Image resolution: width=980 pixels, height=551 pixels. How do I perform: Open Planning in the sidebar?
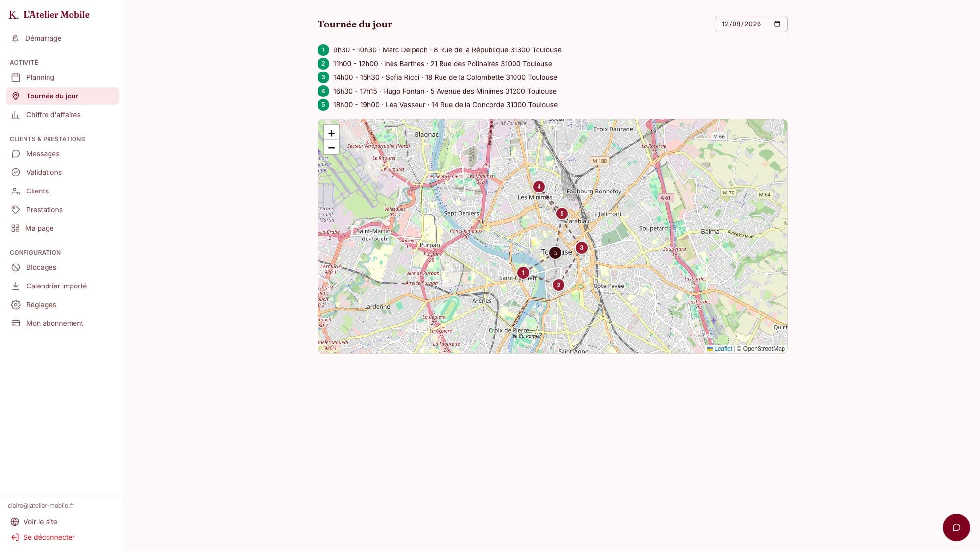(62, 77)
